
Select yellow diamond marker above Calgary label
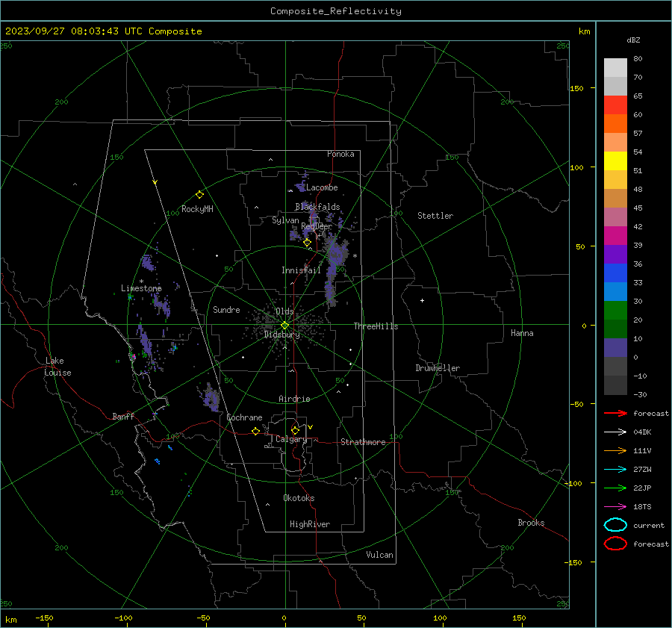tap(295, 430)
